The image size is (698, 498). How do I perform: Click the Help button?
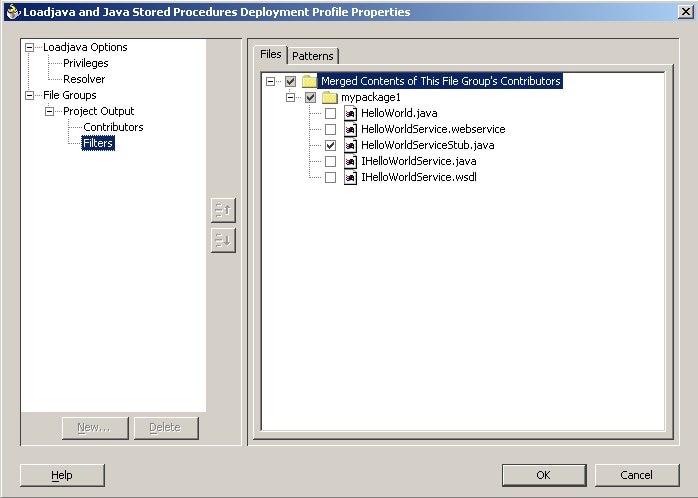pos(62,475)
